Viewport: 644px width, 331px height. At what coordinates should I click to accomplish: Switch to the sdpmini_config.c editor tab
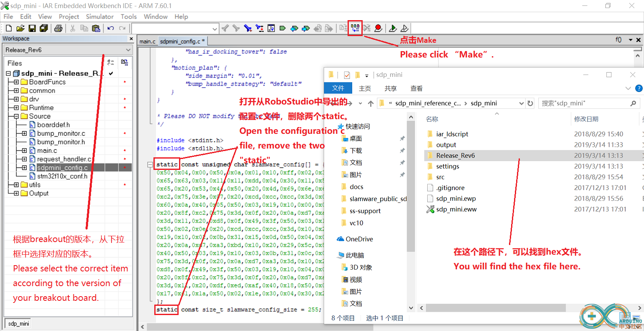pyautogui.click(x=182, y=41)
